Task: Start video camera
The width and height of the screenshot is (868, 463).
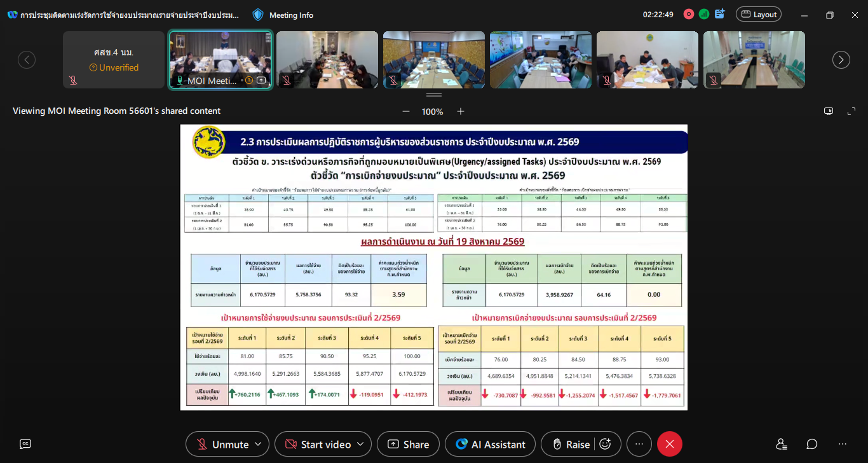Action: click(x=318, y=444)
